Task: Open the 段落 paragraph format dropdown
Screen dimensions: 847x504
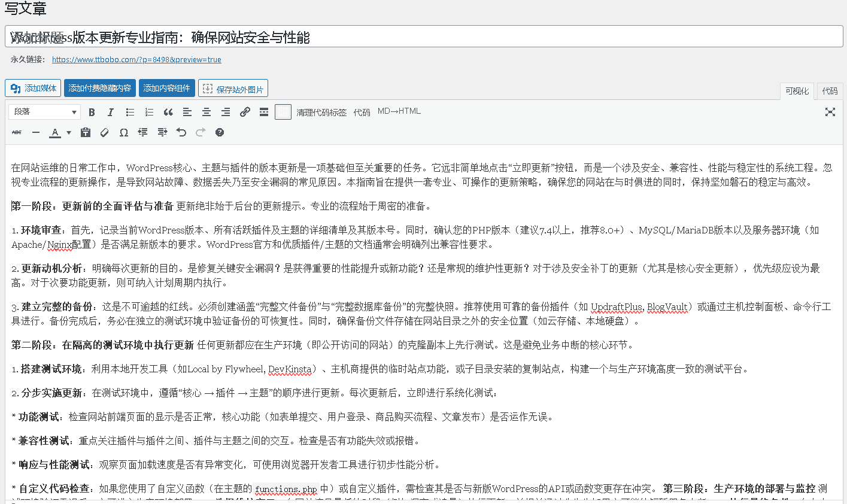Action: [44, 112]
